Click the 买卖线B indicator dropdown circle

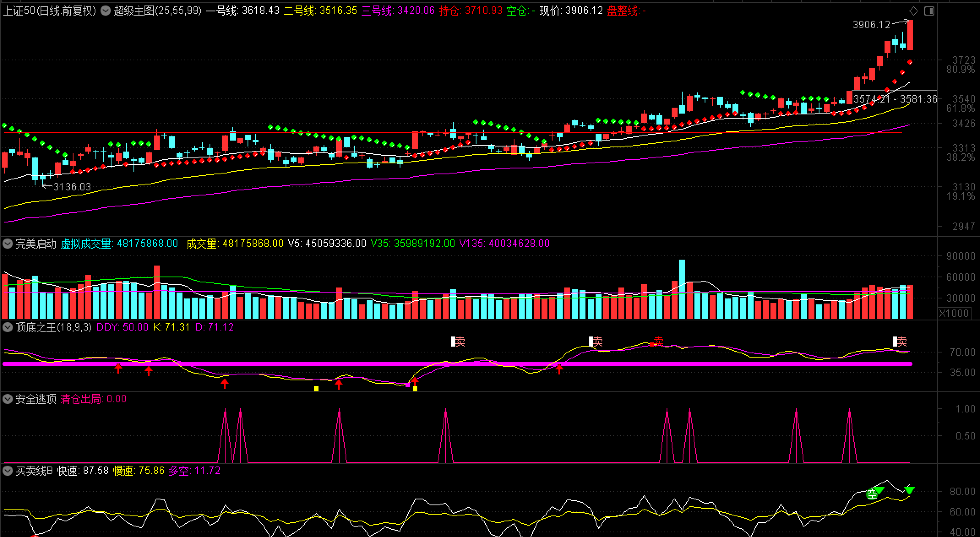click(7, 471)
